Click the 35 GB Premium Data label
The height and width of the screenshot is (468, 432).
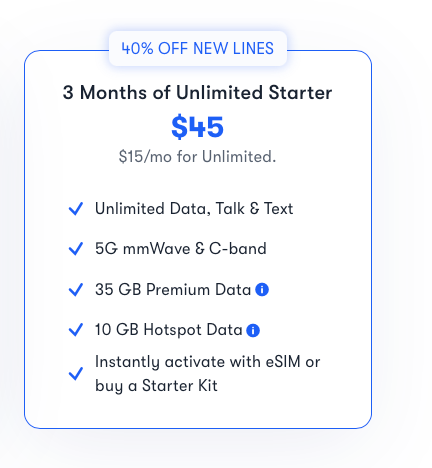click(173, 289)
